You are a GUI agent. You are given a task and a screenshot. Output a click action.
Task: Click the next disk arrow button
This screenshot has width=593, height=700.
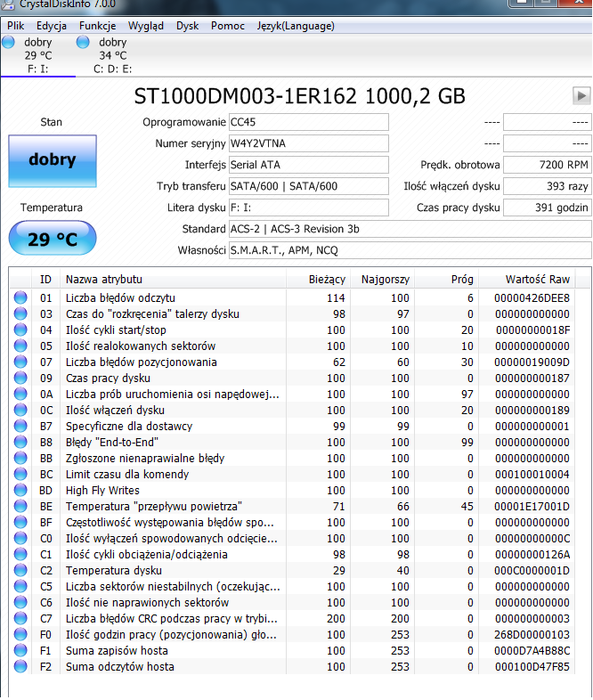pos(581,96)
